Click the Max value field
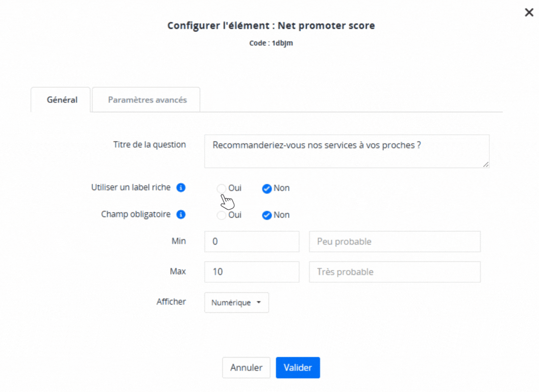The height and width of the screenshot is (392, 539). 251,272
